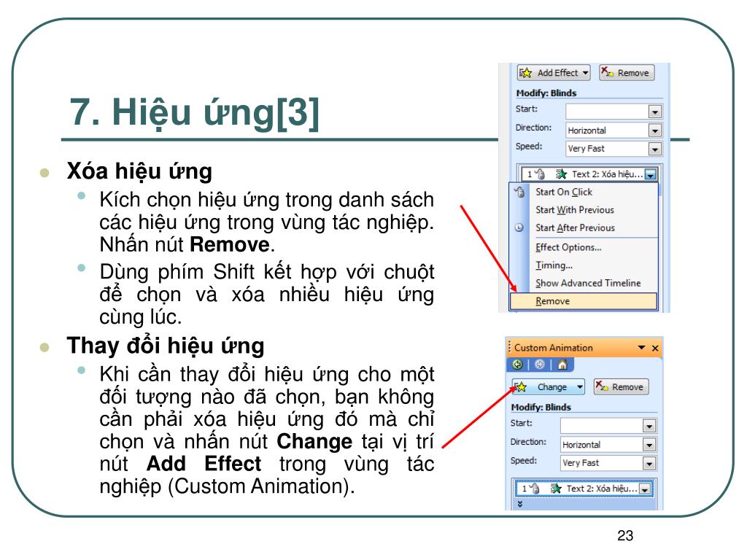Click dropdown arrow on Custom Animation pane effect item
The image size is (747, 560).
coord(645,489)
